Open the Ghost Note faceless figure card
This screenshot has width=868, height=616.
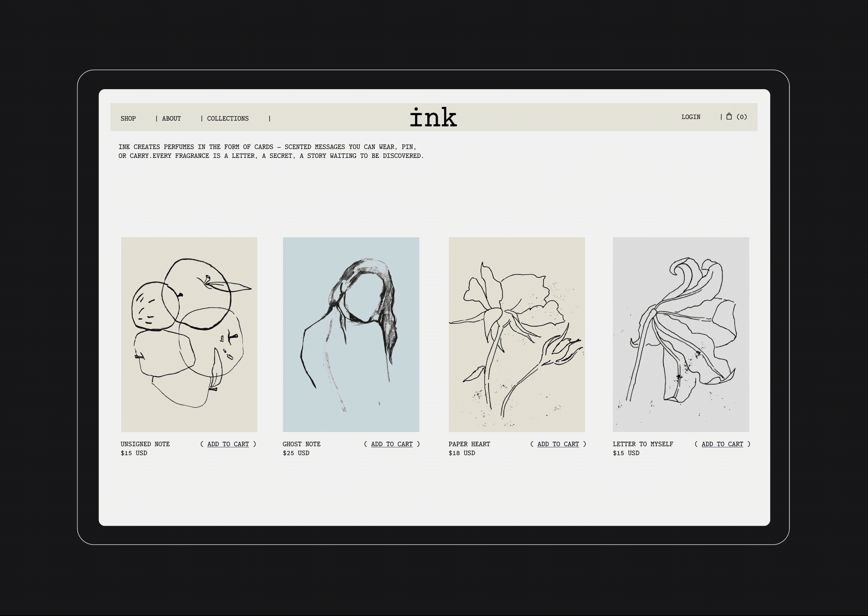(x=351, y=334)
